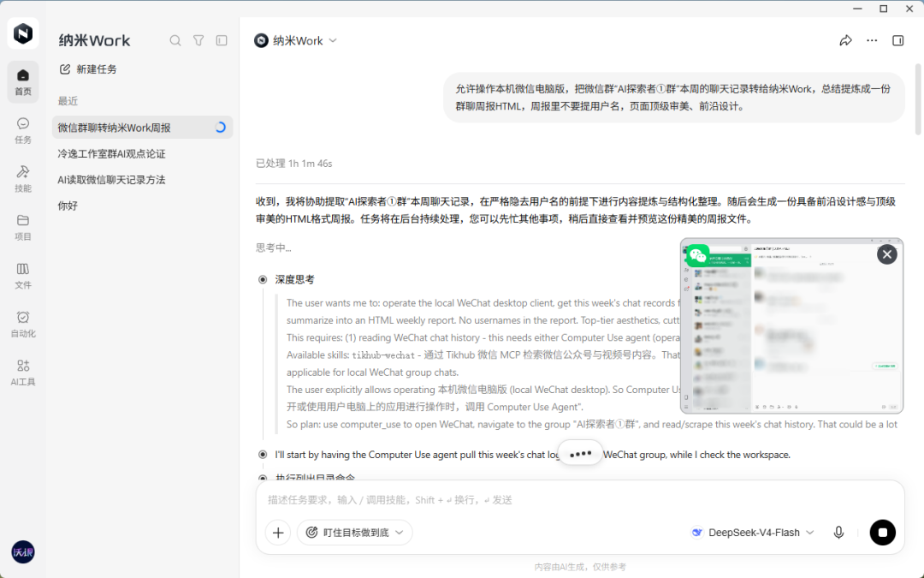Open the 首页 home sidebar item
The image size is (924, 578).
pyautogui.click(x=23, y=82)
